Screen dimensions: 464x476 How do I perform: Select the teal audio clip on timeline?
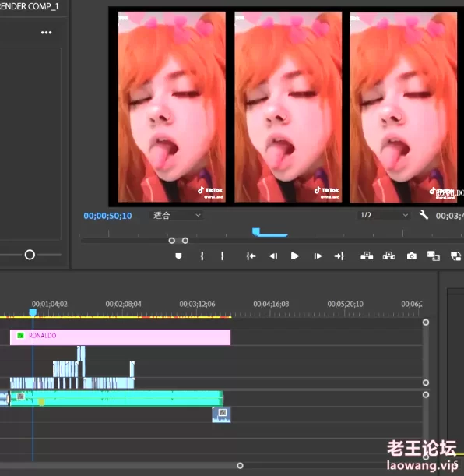click(117, 398)
